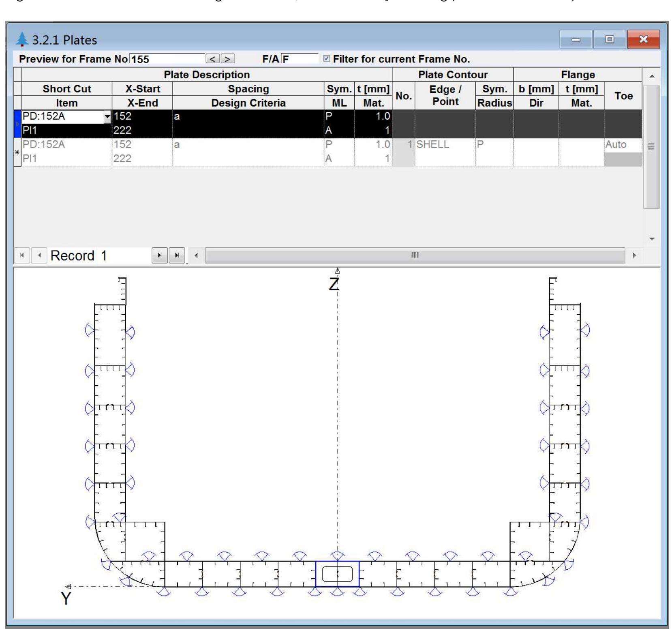Click the F/A input field
Screen dimensions: 672x637
300,59
